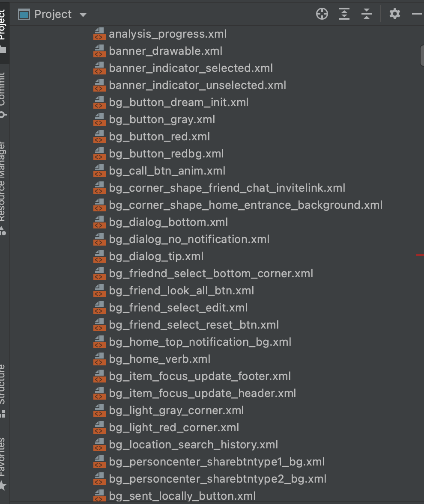Select bg_button_gray.xml file
The width and height of the screenshot is (424, 504).
click(x=162, y=119)
